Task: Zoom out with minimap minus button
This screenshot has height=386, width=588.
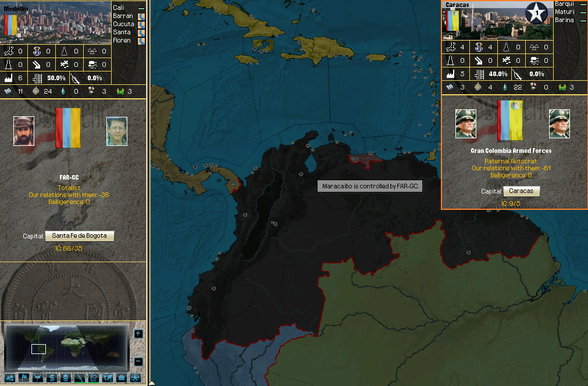Action: click(x=138, y=361)
